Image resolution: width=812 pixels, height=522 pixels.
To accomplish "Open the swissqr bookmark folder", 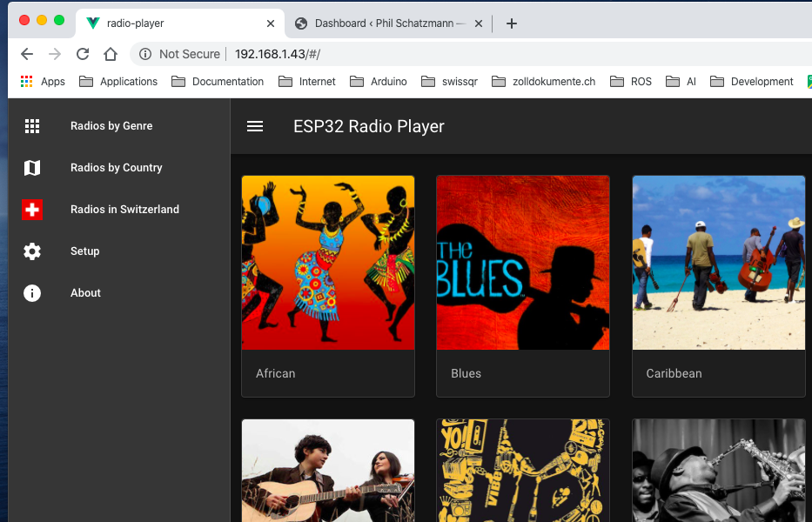I will click(449, 82).
